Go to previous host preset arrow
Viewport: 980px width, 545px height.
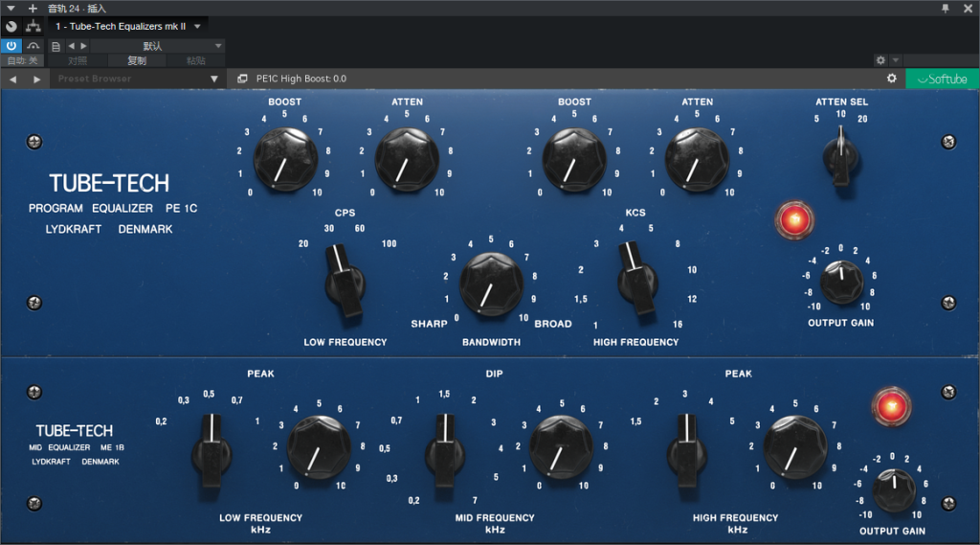71,46
